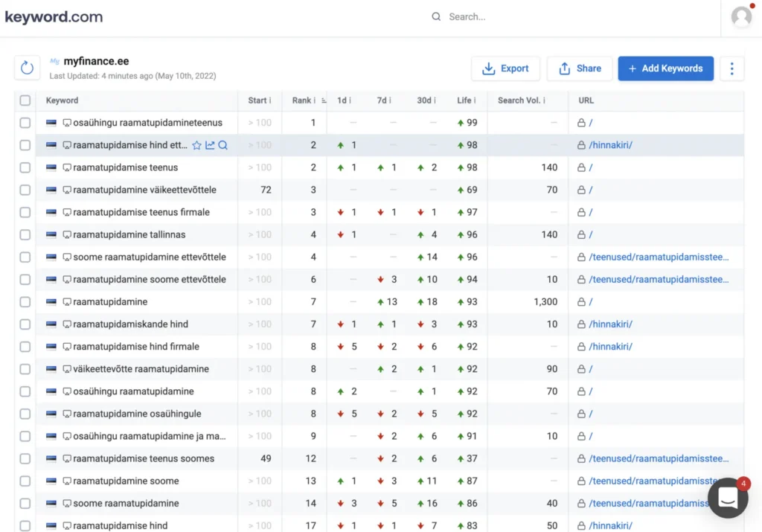Click the user profile avatar
Image resolution: width=762 pixels, height=532 pixels.
[741, 17]
